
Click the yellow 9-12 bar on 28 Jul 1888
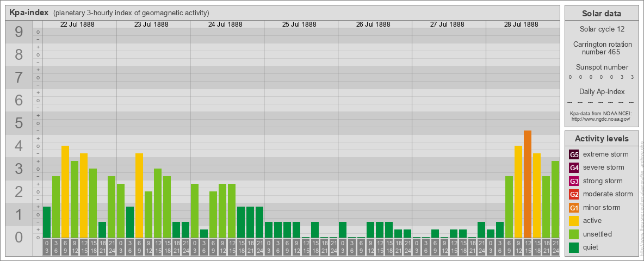[518, 191]
